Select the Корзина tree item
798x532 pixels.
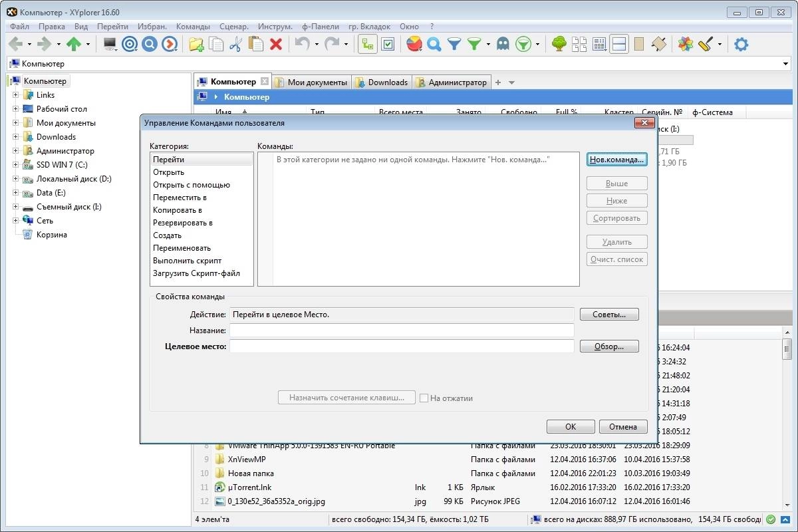tap(51, 235)
